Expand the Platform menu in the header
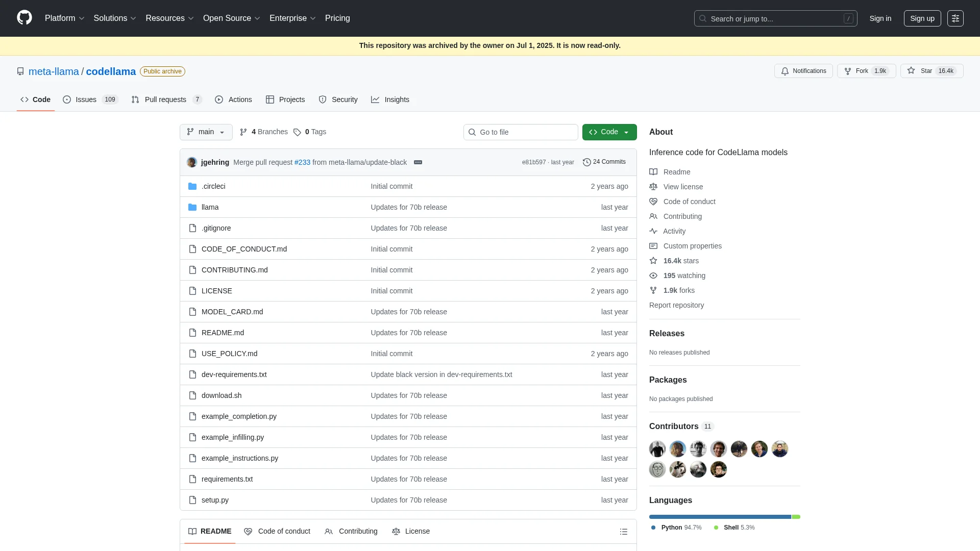980x551 pixels. (x=64, y=18)
